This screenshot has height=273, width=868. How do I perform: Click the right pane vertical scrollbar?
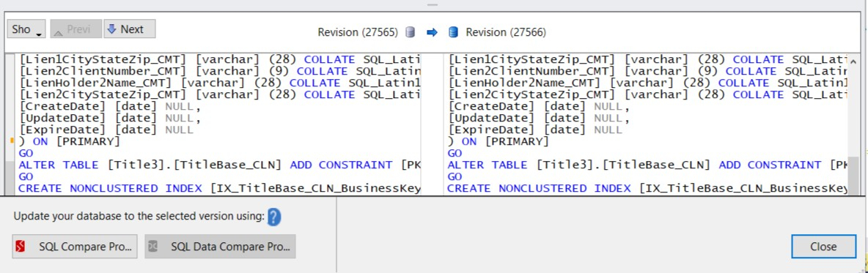tap(856, 123)
